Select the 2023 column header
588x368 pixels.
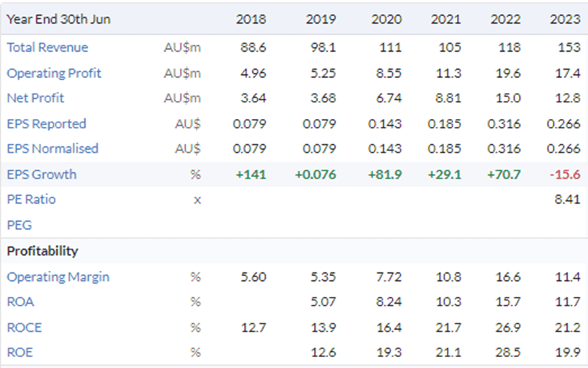(x=563, y=19)
